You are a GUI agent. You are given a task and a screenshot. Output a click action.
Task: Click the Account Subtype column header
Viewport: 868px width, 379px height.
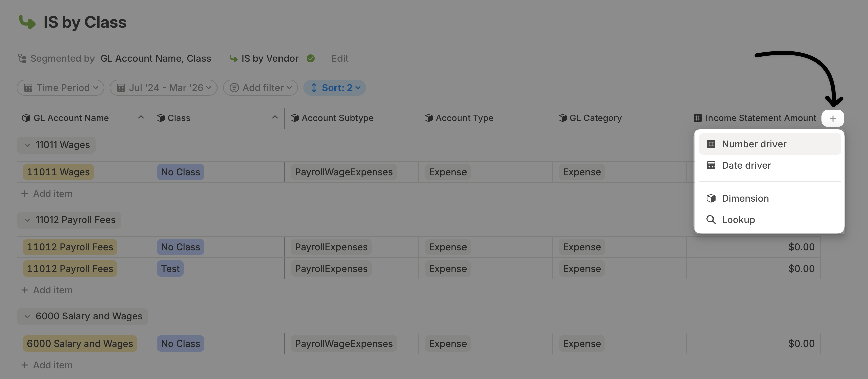pyautogui.click(x=337, y=118)
